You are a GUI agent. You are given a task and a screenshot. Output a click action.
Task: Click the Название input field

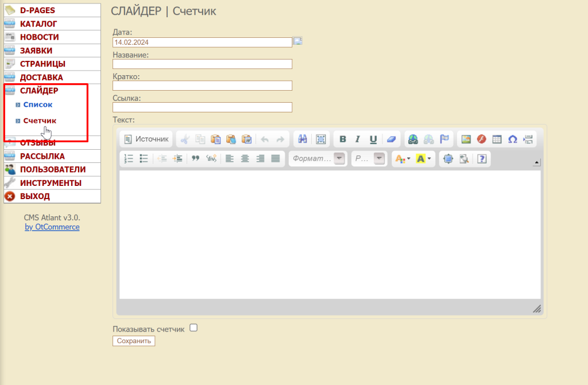pyautogui.click(x=202, y=64)
